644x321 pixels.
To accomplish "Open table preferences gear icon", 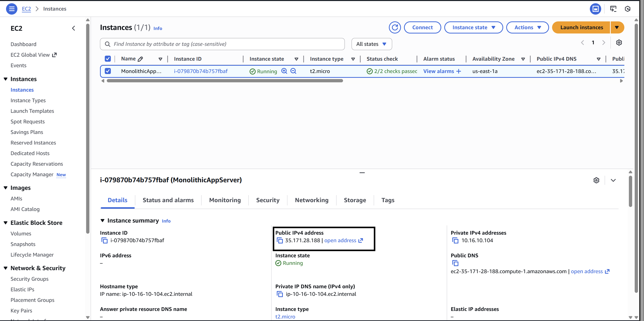I will (x=619, y=43).
